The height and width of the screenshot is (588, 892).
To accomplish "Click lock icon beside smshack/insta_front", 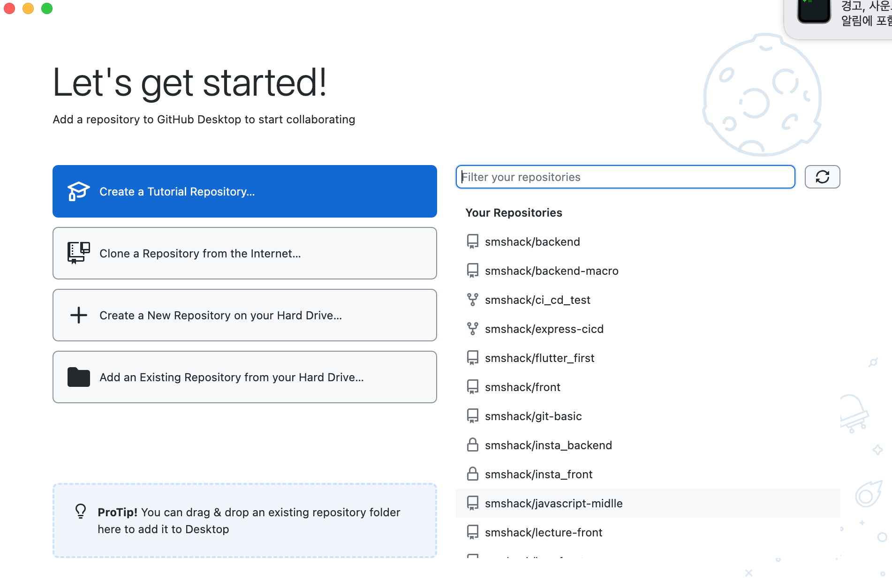I will point(473,474).
